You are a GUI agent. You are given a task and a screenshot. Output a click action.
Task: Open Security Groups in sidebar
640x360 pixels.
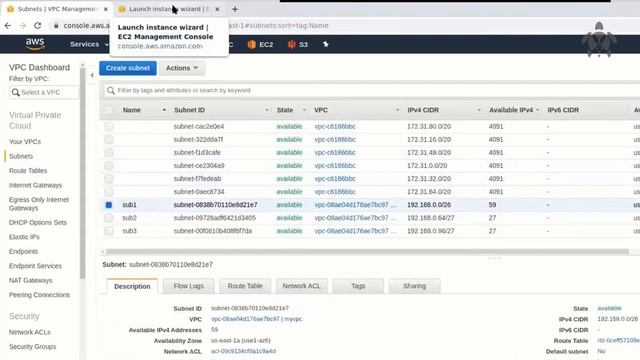[x=32, y=347]
